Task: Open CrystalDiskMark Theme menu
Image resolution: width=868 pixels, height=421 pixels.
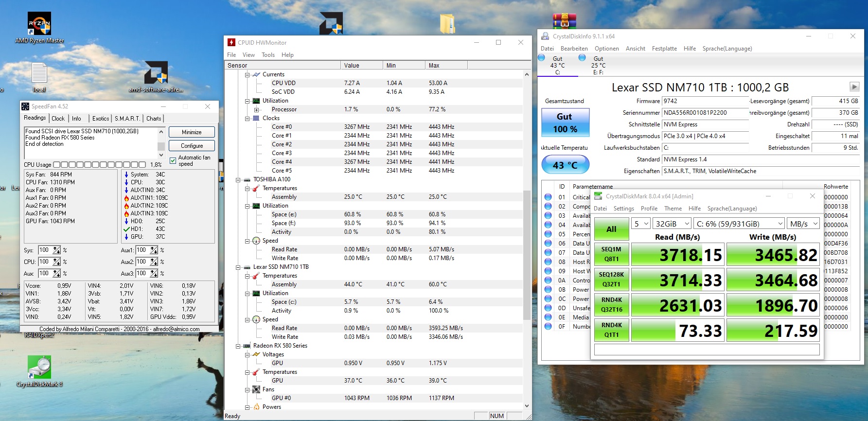Action: point(673,209)
